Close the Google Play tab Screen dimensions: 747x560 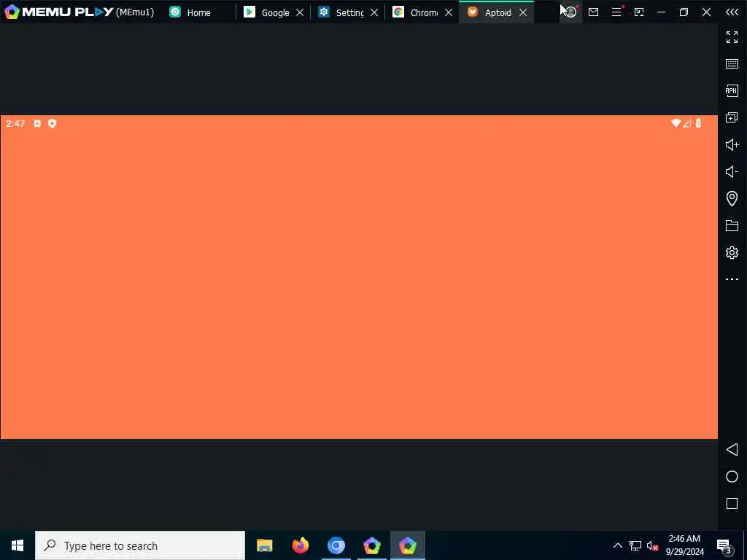[300, 12]
